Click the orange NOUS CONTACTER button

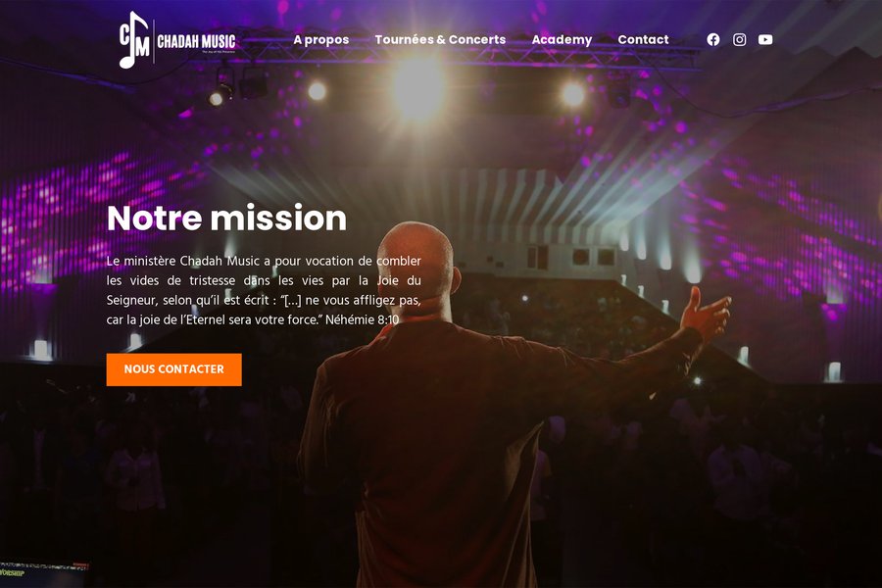[173, 369]
